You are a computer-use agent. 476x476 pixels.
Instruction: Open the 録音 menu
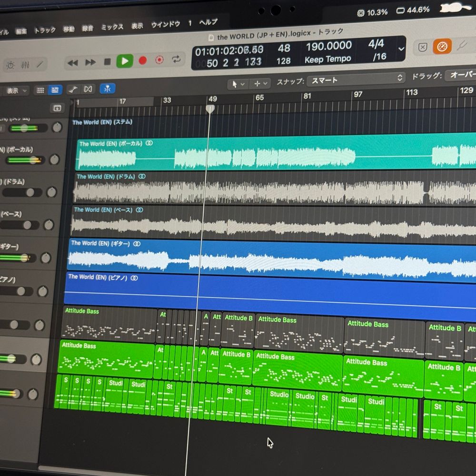click(88, 28)
